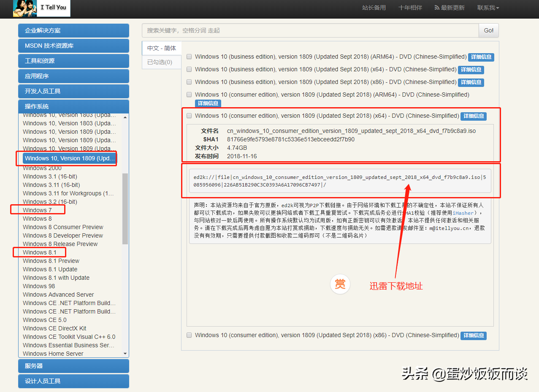Click 详细信息 next to consumer edition x64

473,116
